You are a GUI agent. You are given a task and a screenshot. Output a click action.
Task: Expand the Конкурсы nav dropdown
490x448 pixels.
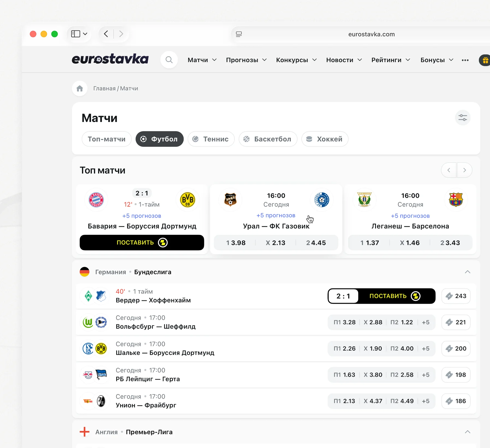296,60
